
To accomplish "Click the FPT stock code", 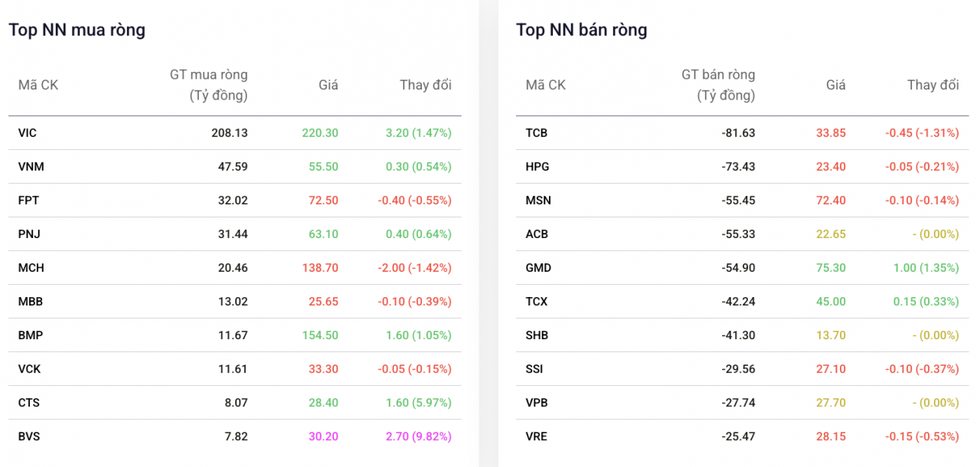I will point(28,201).
